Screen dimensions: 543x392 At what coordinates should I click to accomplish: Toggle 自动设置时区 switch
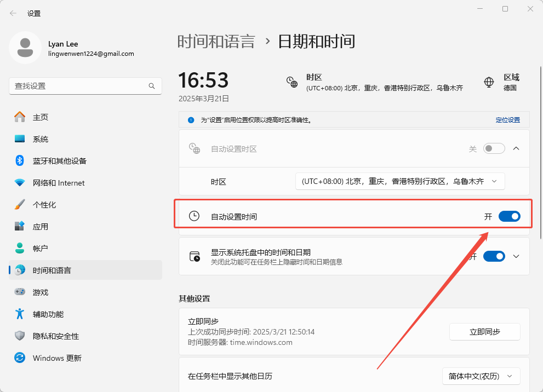(494, 148)
